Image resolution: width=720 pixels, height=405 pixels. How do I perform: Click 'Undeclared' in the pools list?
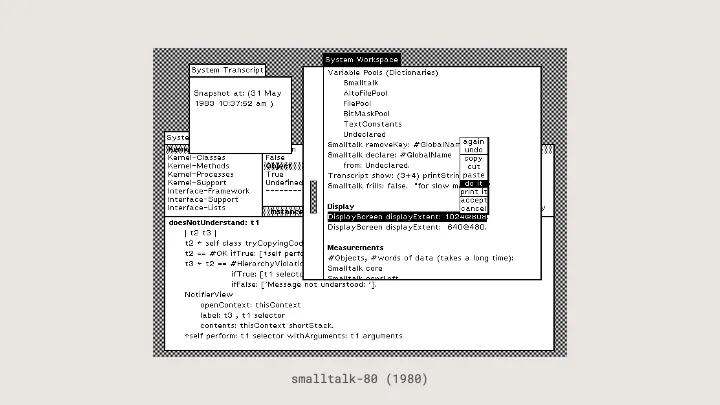364,135
